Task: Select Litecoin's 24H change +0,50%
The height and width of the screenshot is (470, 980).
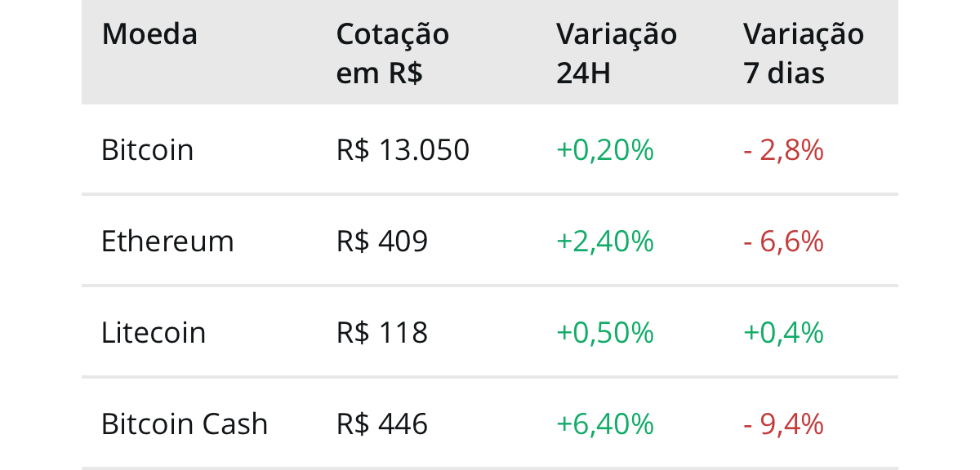Action: point(605,333)
